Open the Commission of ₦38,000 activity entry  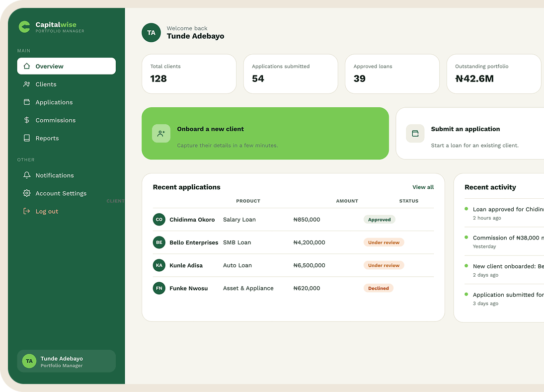pyautogui.click(x=504, y=241)
